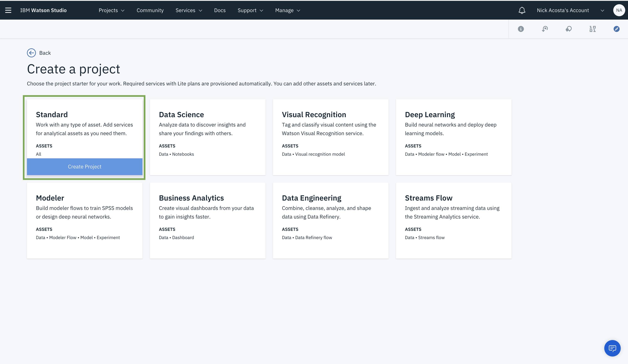Screen dimensions: 628x364
Task: Click Deep Learning 'Data • Modeler flow' assets line
Action: (446, 154)
